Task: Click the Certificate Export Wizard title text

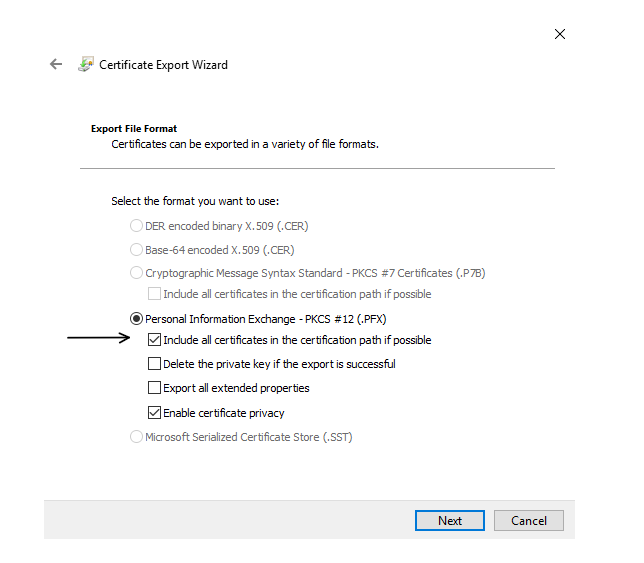Action: coord(163,65)
